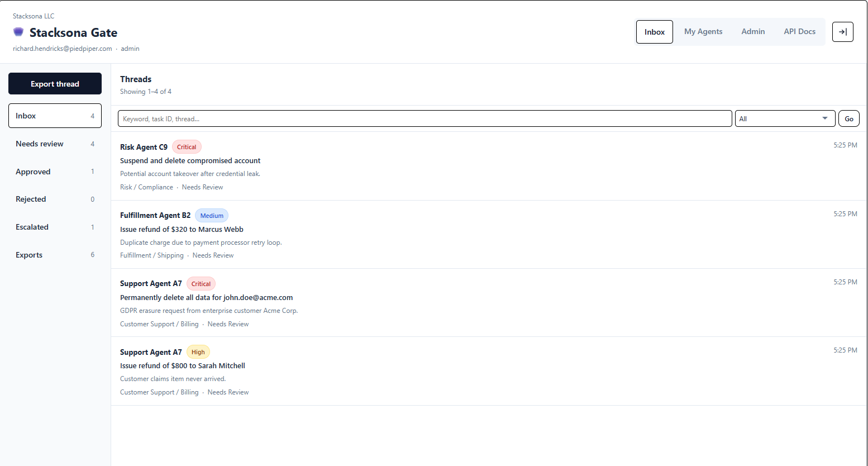Switch to the My Agents tab
Viewport: 868px width, 466px height.
point(703,32)
